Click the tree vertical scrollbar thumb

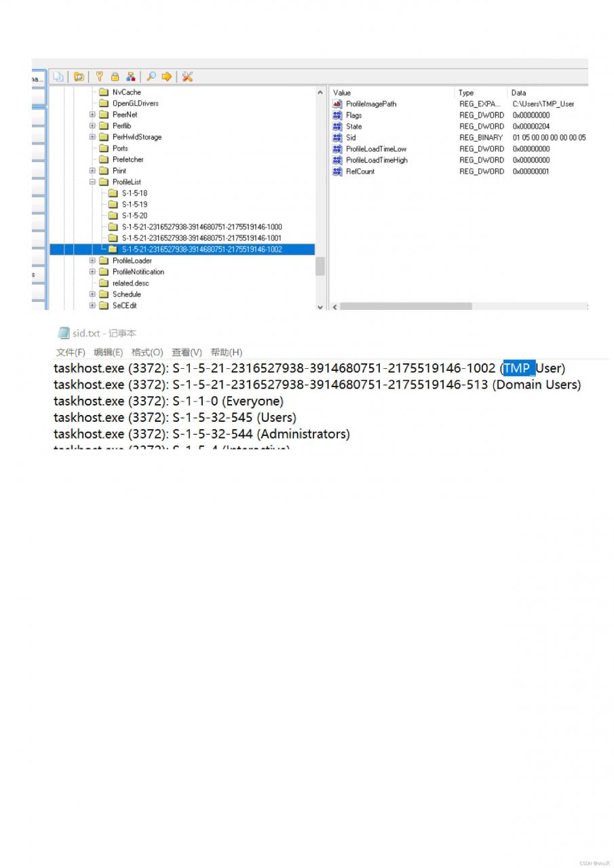tap(320, 266)
